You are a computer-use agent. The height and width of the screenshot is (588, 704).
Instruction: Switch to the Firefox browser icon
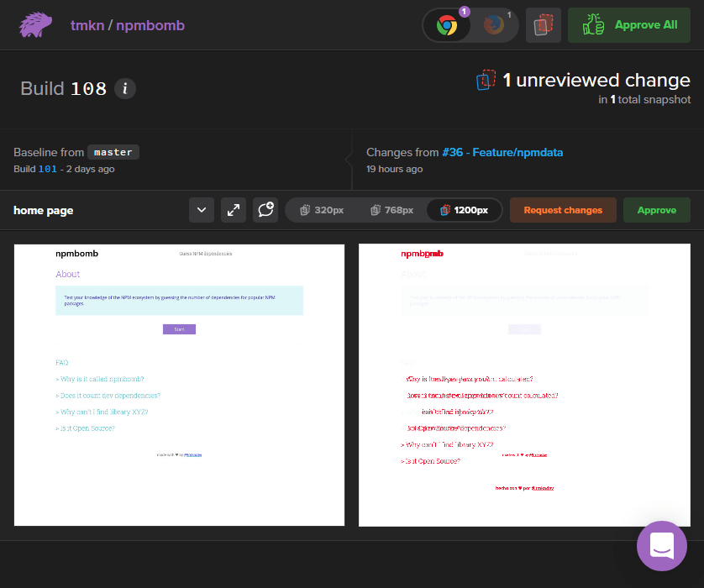point(493,25)
